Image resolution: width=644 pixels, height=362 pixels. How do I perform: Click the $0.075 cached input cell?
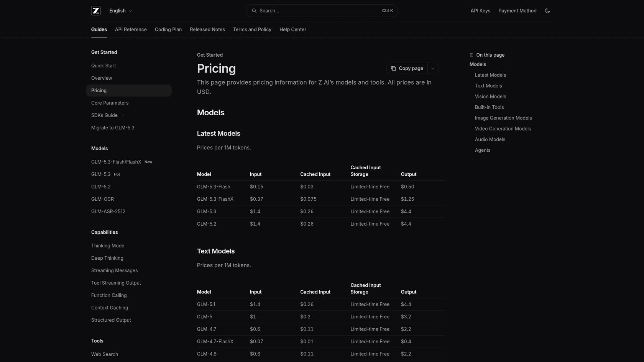pos(308,199)
